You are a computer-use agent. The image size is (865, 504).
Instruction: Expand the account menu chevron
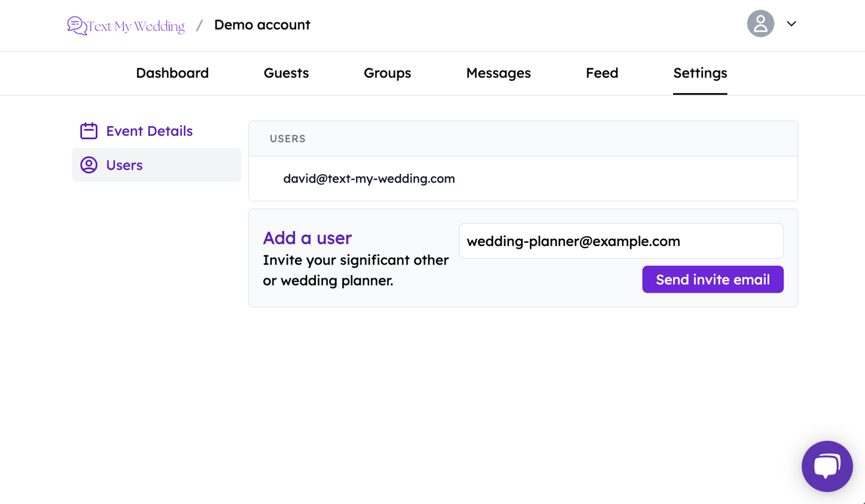pyautogui.click(x=791, y=24)
